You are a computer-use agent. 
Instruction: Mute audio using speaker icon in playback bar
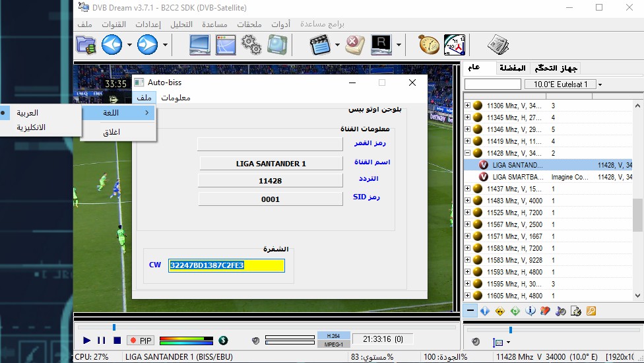(256, 341)
